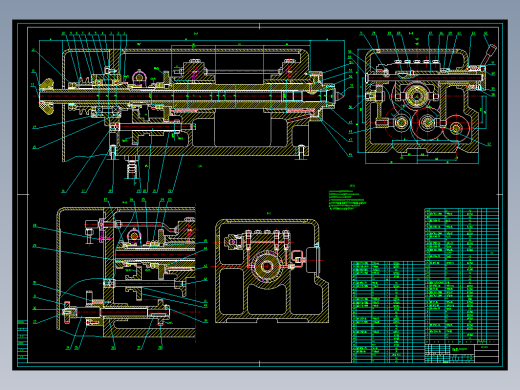
Task: Select the pointed center tip at the spindle's right end
Action: click(x=340, y=96)
